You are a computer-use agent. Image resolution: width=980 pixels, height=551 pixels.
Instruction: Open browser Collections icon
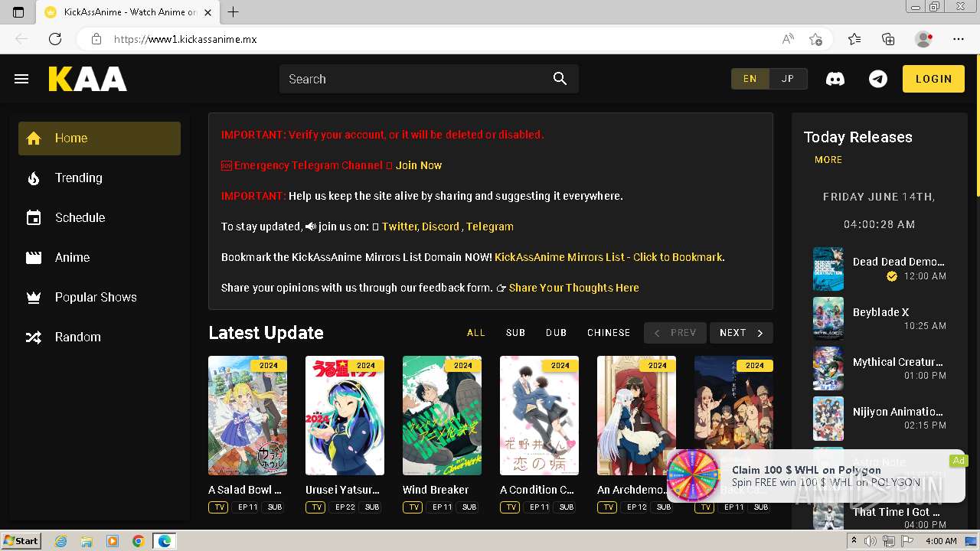pos(888,39)
